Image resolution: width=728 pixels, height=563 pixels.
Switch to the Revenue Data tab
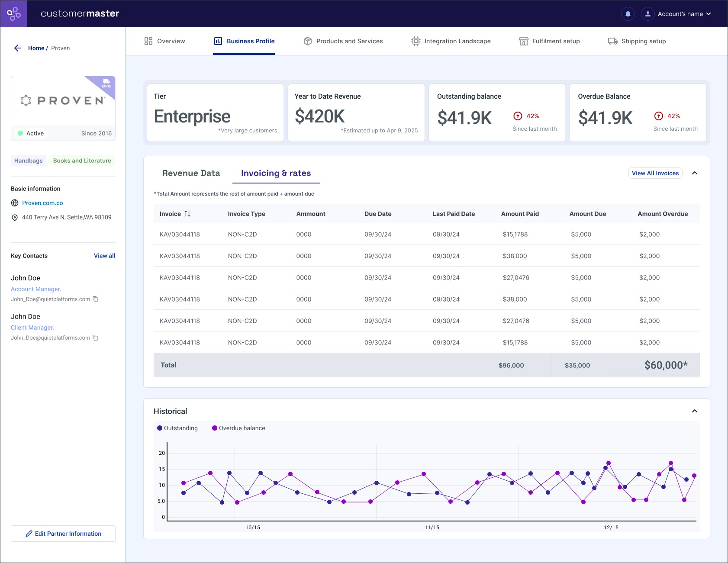tap(191, 173)
